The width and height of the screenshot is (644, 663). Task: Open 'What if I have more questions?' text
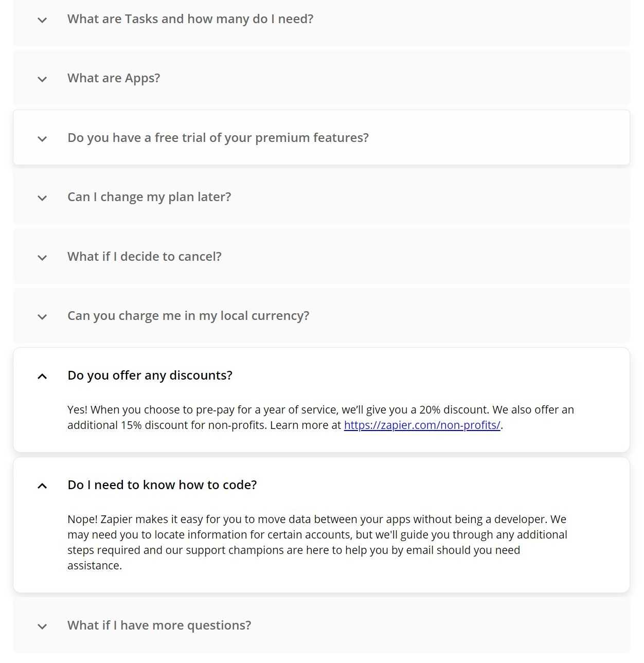159,625
